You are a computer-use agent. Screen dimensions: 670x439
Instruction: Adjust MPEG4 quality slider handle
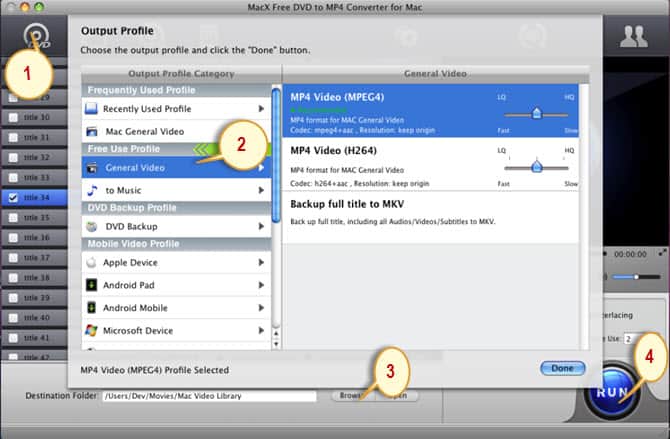coord(537,113)
